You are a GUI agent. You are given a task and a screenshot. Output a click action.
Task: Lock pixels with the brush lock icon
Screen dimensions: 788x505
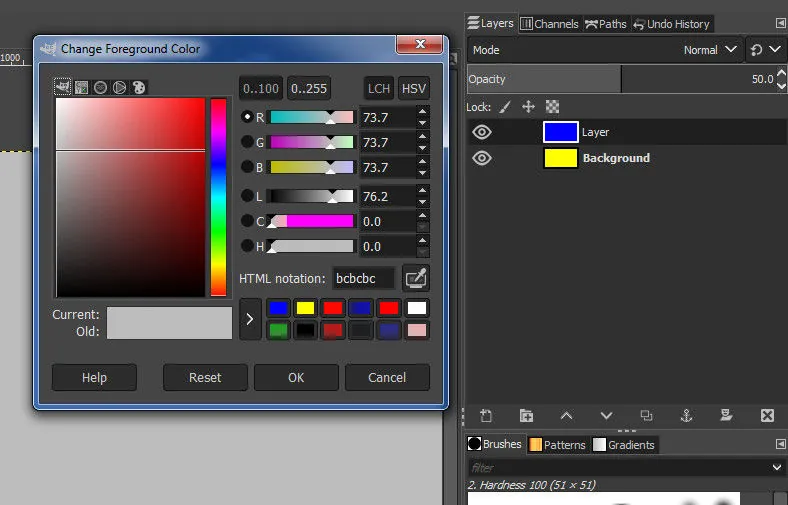point(505,107)
